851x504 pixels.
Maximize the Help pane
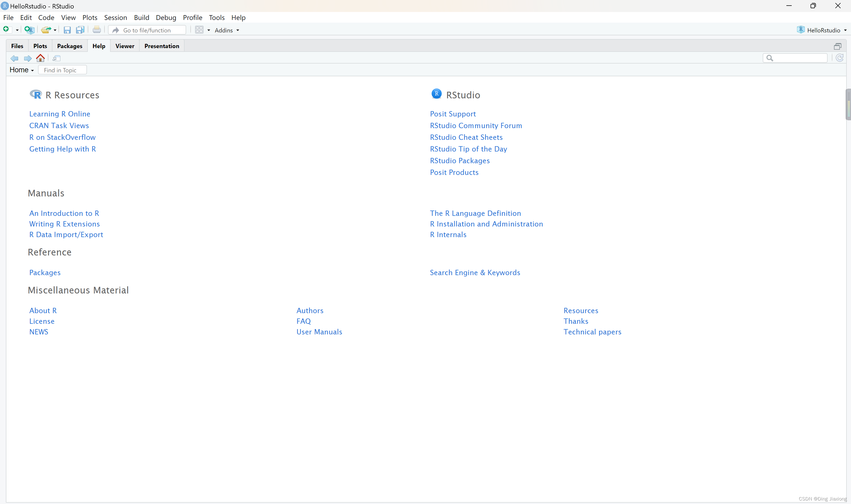point(837,46)
